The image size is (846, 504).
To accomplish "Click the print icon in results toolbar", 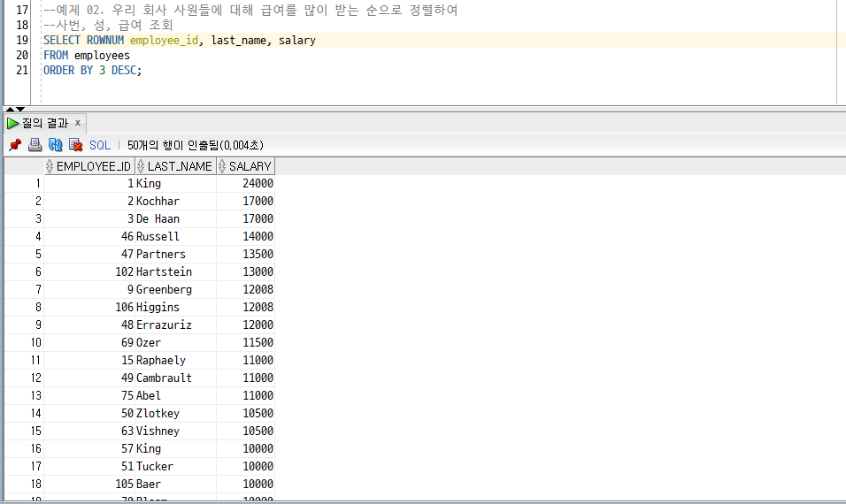I will pyautogui.click(x=35, y=144).
